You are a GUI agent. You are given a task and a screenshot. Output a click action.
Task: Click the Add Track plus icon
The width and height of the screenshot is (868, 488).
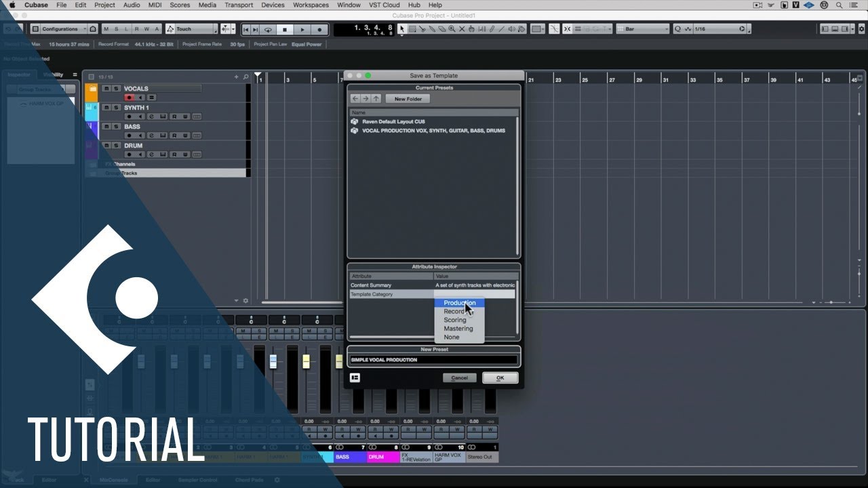tap(236, 77)
